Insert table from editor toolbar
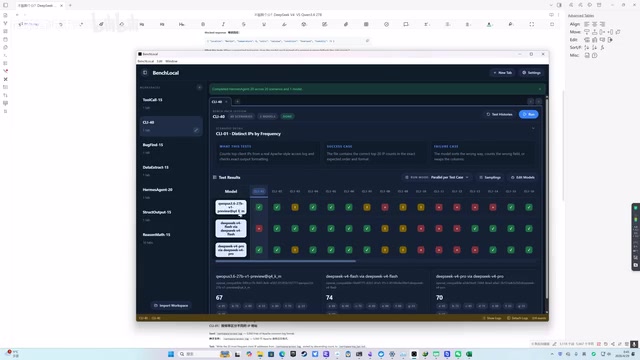 coord(366,24)
